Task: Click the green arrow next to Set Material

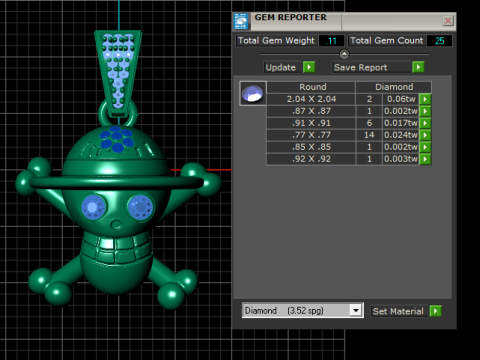Action: pos(435,311)
